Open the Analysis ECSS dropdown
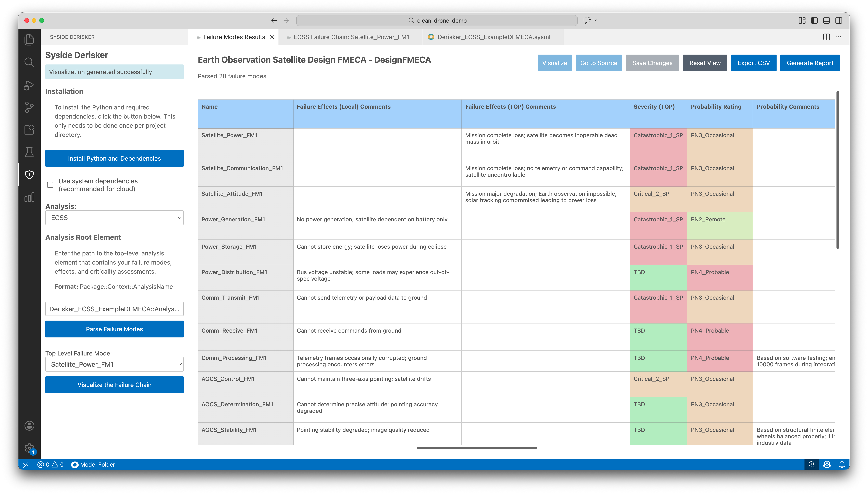Viewport: 868px width, 494px height. pyautogui.click(x=114, y=218)
